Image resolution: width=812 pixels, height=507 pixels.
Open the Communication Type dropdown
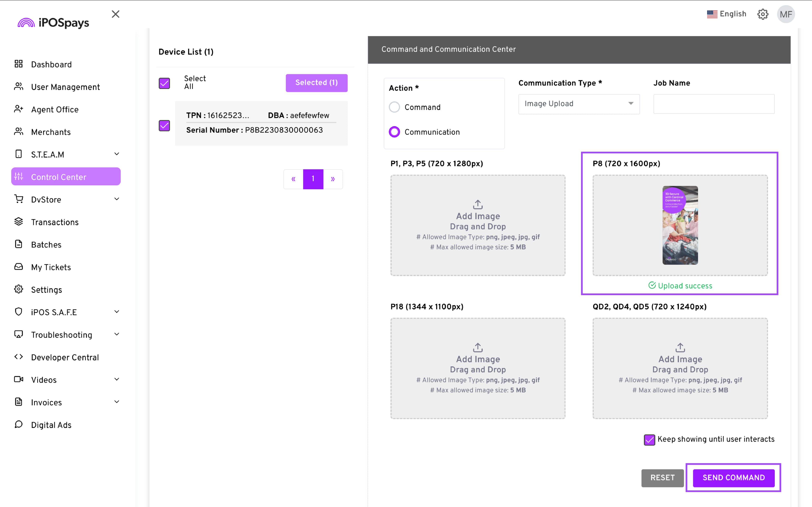579,104
